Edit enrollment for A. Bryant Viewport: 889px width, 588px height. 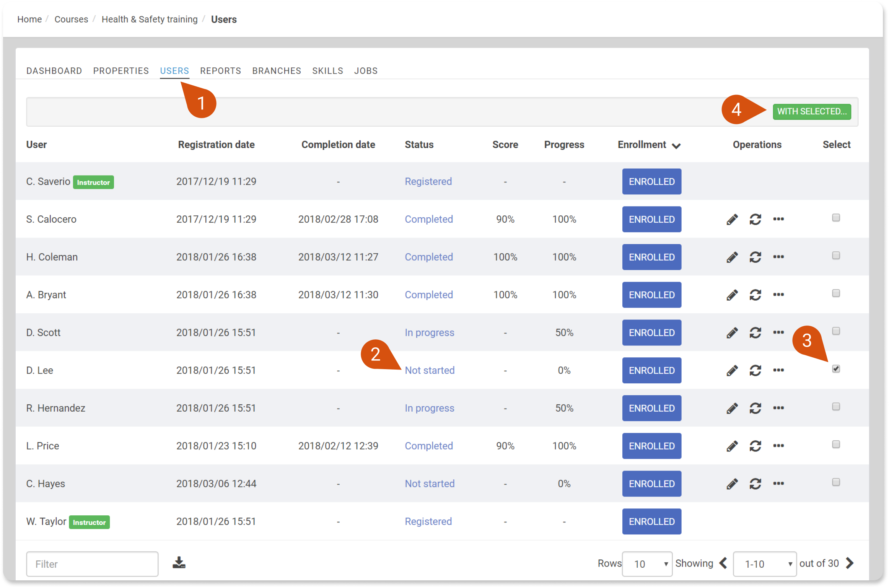732,295
